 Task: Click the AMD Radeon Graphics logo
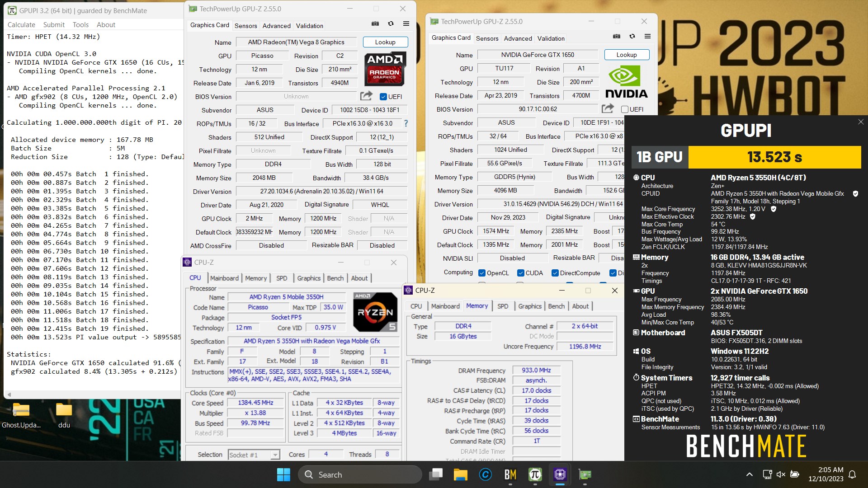(x=385, y=69)
